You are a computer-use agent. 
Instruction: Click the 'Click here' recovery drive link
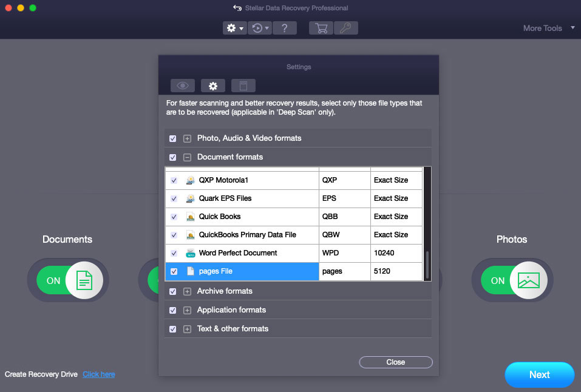(x=99, y=374)
